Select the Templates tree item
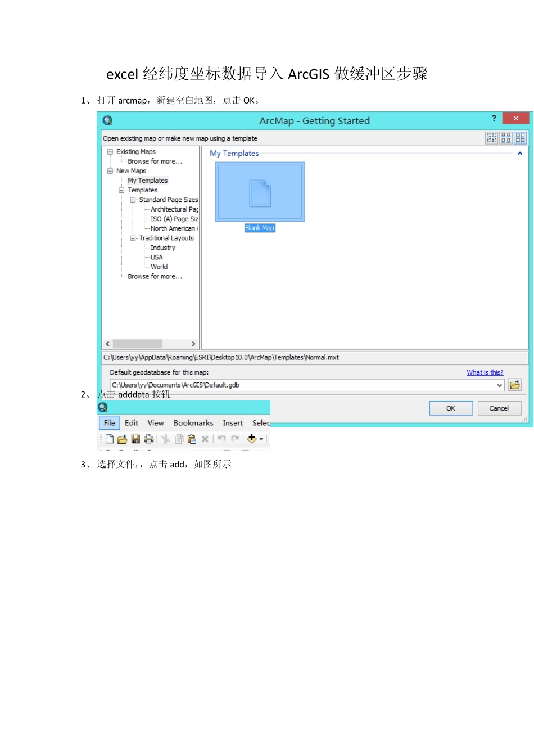534x756 pixels. 143,190
